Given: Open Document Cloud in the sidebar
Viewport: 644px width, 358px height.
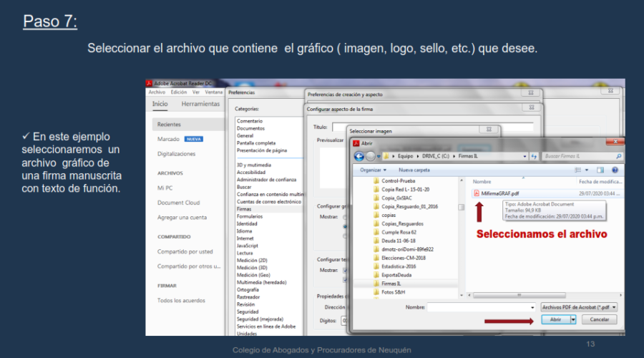Looking at the screenshot, I should point(178,203).
